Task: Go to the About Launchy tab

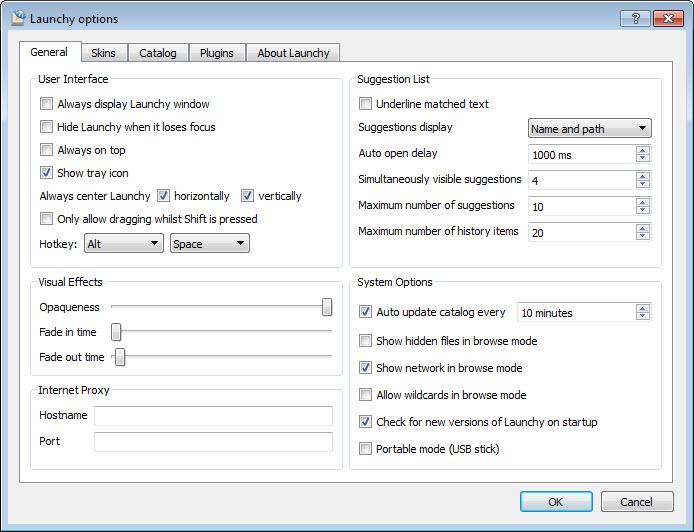Action: (293, 53)
